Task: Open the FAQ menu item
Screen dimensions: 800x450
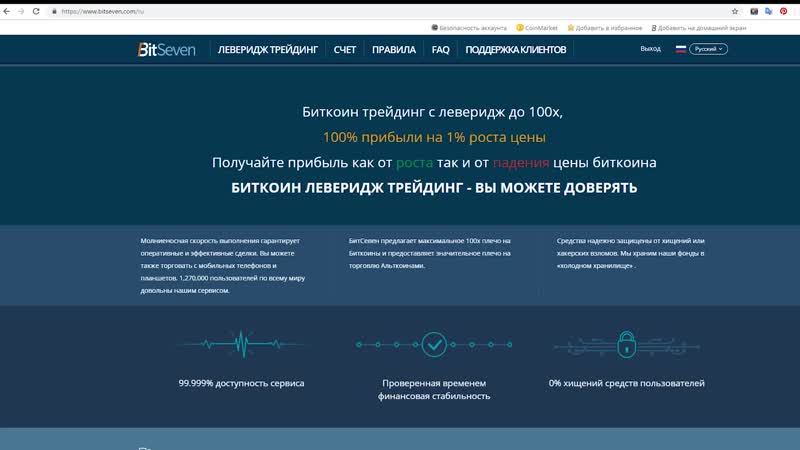Action: (440, 49)
